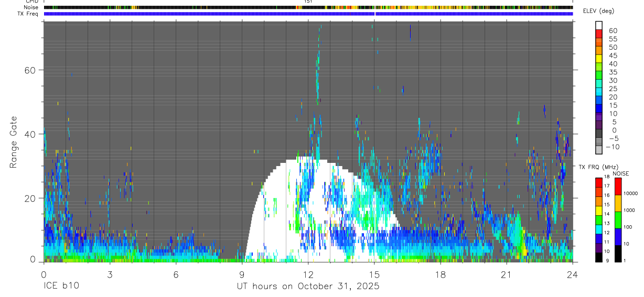The height and width of the screenshot is (297, 644).
Task: Click the x-axis tick label 3
Action: [x=110, y=274]
